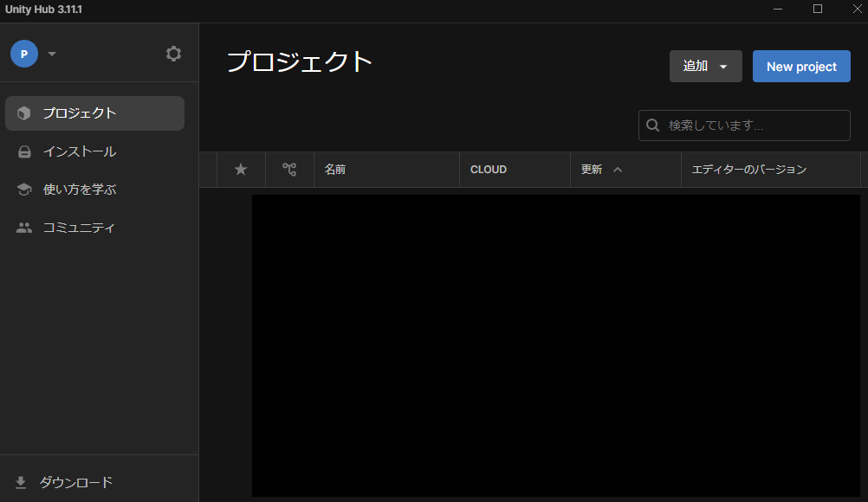
Task: Open the 追加 dropdown menu
Action: coord(693,66)
